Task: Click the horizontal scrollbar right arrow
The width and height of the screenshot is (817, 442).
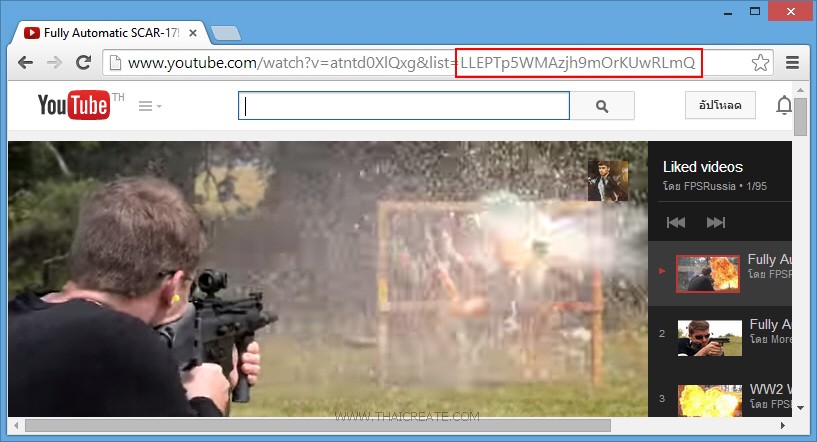Action: (783, 426)
